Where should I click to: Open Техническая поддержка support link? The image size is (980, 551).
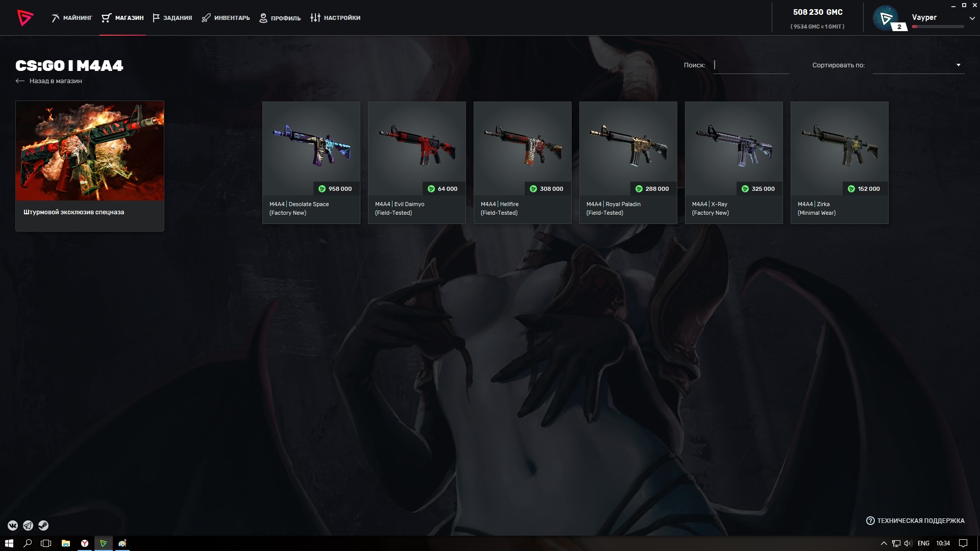click(x=915, y=521)
